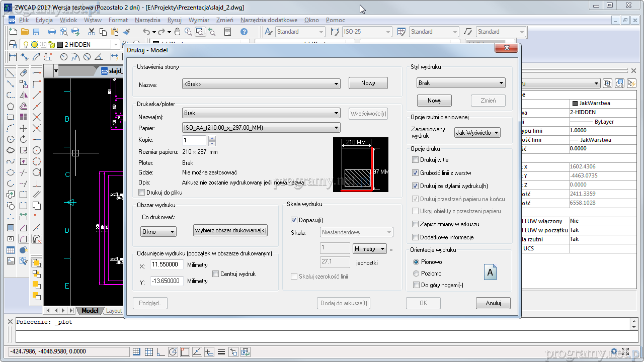Click into the X offset input field
The width and height of the screenshot is (644, 362).
(x=166, y=264)
